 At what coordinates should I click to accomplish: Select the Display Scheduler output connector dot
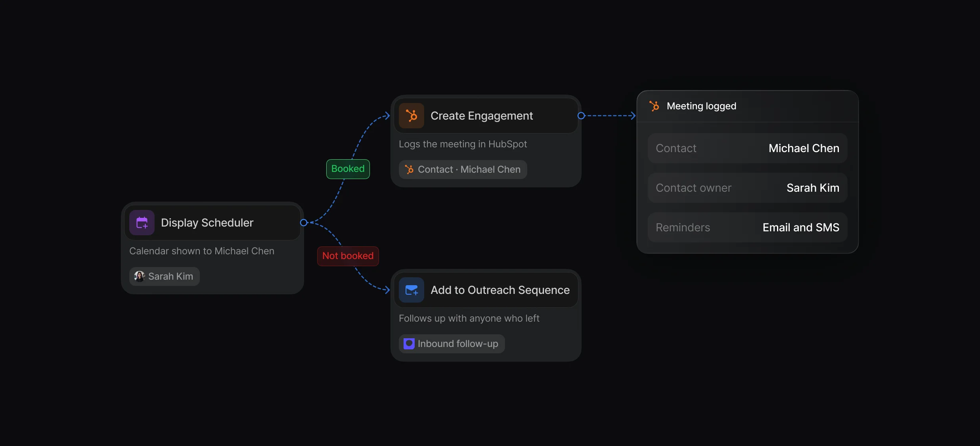coord(304,223)
